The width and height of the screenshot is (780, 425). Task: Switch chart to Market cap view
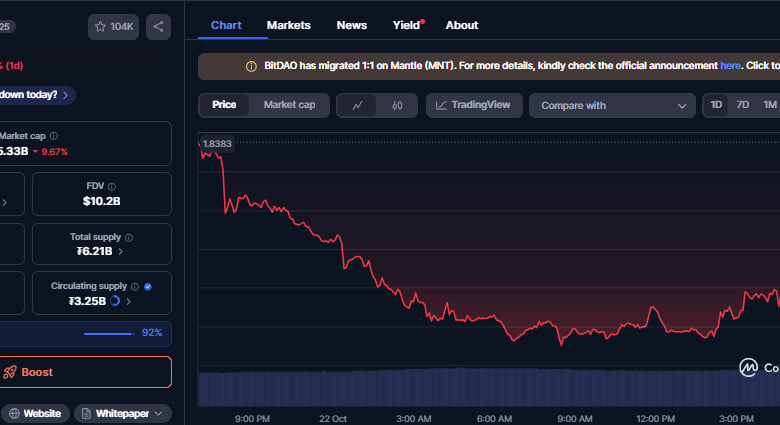[289, 105]
